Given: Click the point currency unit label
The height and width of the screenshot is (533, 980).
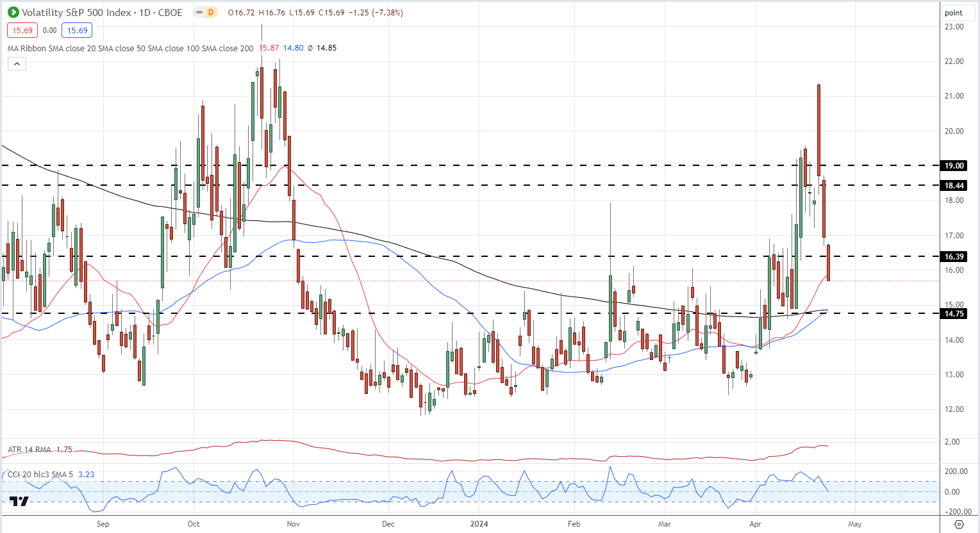Looking at the screenshot, I should [954, 13].
